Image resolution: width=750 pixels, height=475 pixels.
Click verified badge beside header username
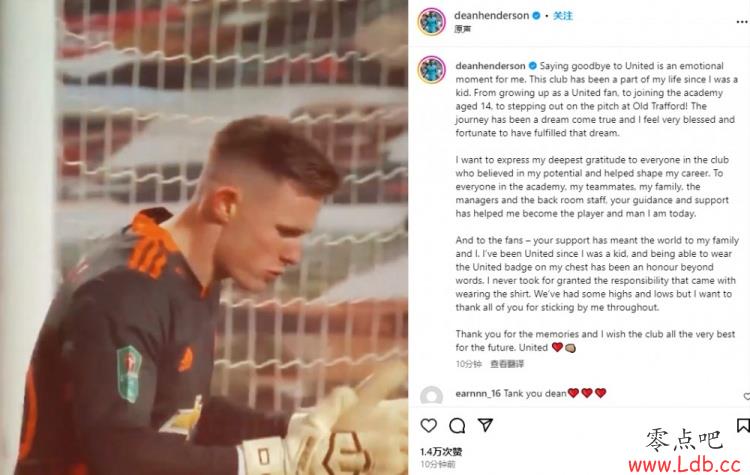pos(536,16)
